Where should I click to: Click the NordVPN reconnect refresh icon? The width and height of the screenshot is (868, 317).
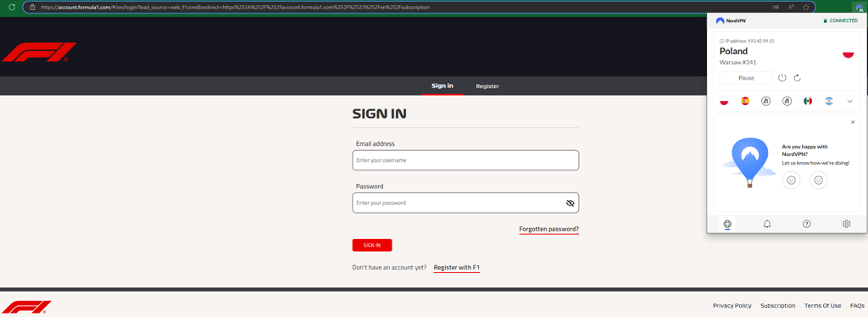[x=797, y=77]
